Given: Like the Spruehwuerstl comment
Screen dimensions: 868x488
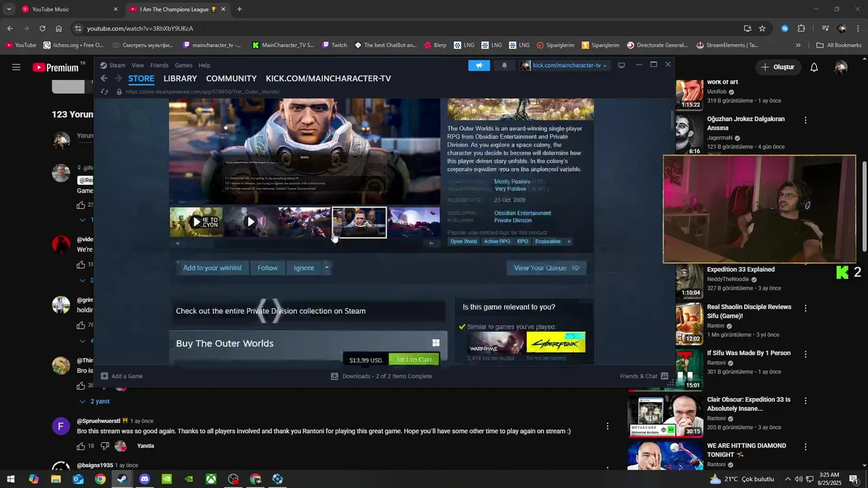Looking at the screenshot, I should point(81,446).
